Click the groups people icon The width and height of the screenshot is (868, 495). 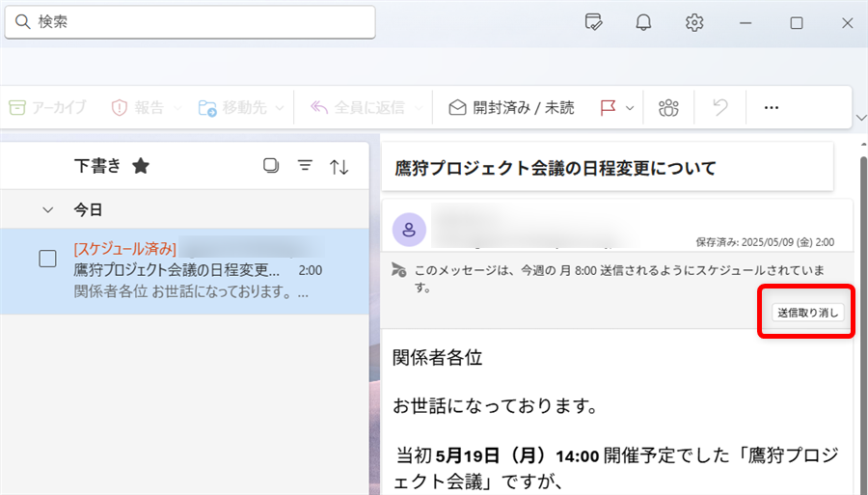click(x=668, y=108)
